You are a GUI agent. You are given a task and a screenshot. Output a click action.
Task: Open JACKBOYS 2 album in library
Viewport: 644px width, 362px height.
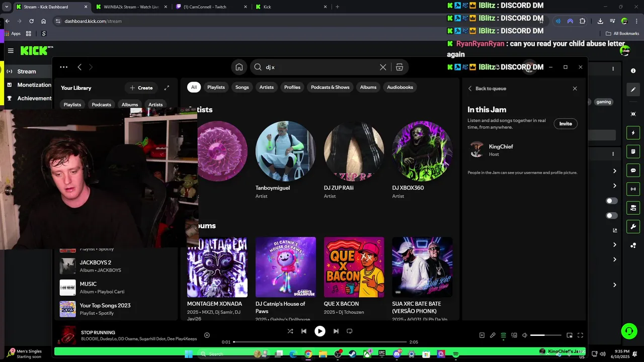pos(116,266)
